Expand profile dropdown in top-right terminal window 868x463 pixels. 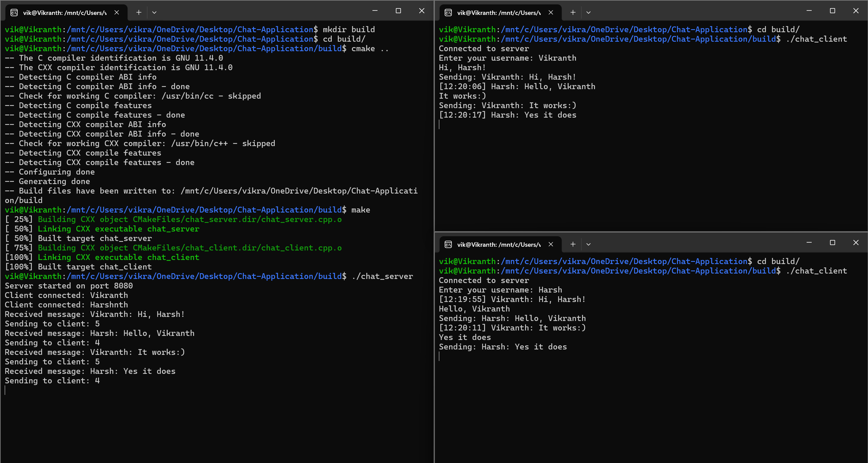click(x=589, y=13)
